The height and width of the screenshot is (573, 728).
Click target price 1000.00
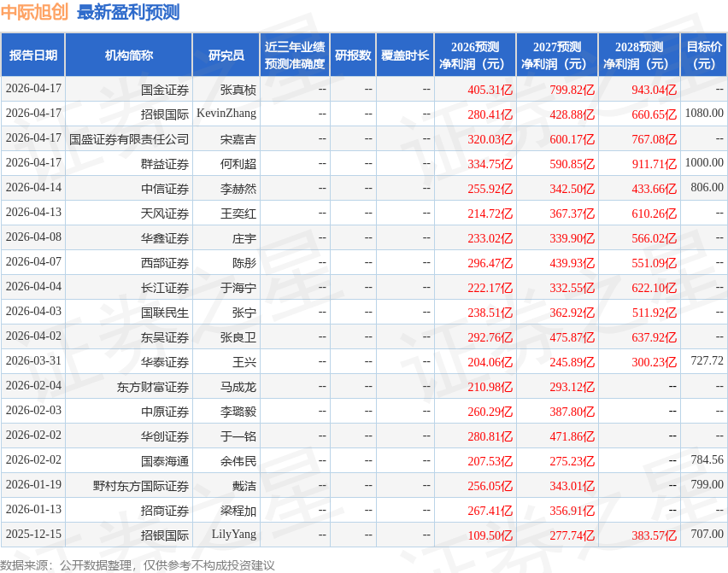coord(704,162)
